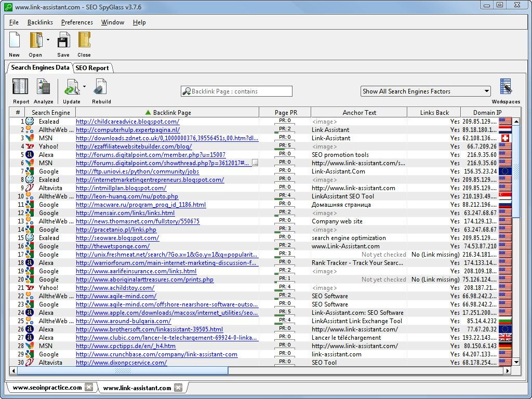Close the www.seoinpractice.com project tab
The width and height of the screenshot is (532, 399).
(88, 387)
